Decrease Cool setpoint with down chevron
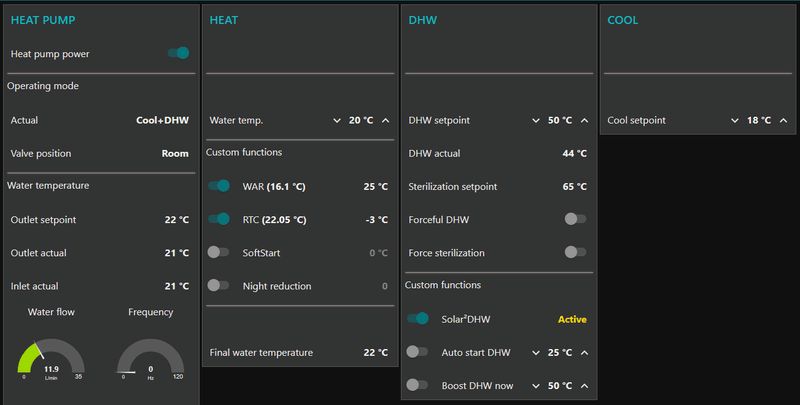 point(735,121)
